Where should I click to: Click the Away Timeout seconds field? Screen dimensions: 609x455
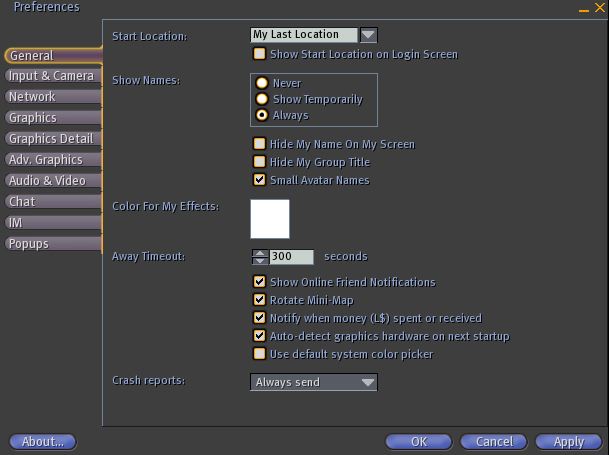[291, 257]
